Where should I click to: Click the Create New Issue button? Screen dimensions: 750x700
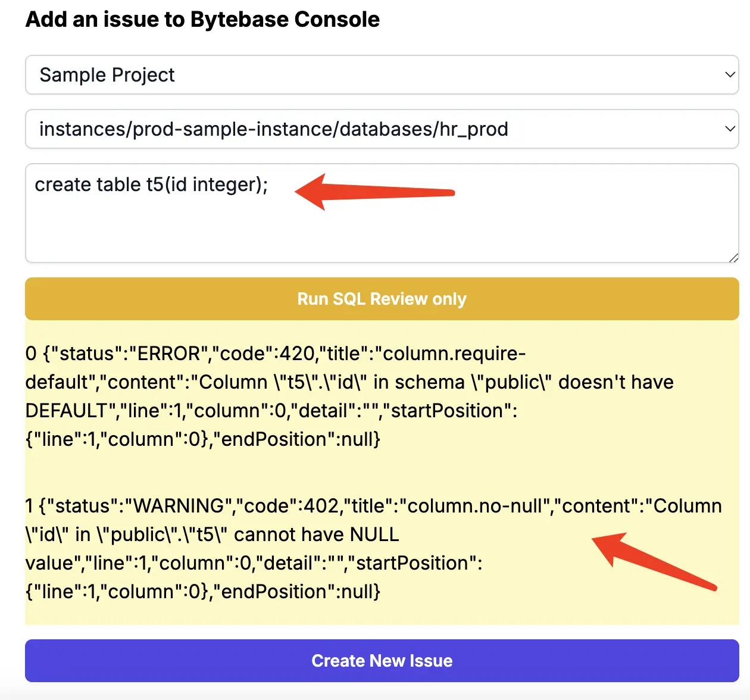click(382, 661)
